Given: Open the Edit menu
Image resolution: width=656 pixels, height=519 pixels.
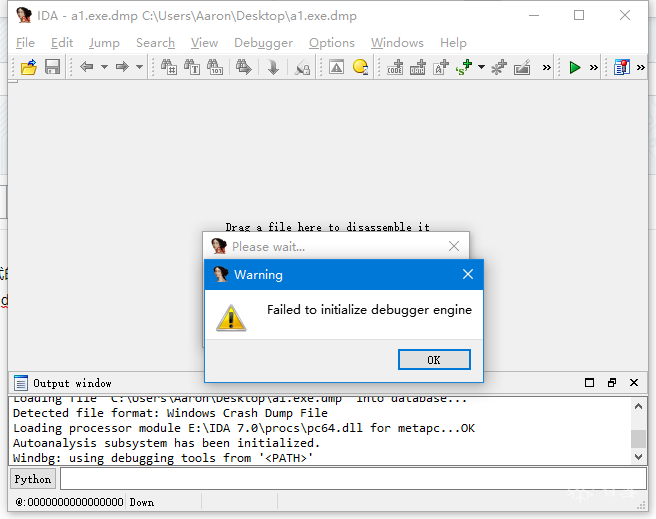Looking at the screenshot, I should 62,43.
